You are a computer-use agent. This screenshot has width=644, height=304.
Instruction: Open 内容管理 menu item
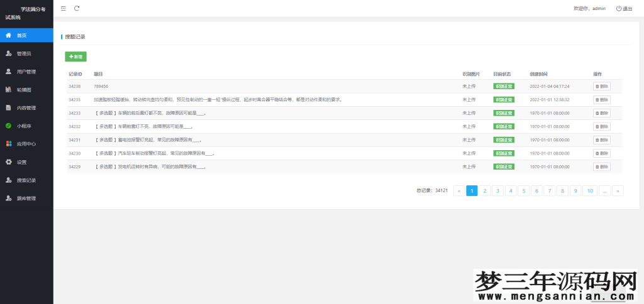[26, 108]
